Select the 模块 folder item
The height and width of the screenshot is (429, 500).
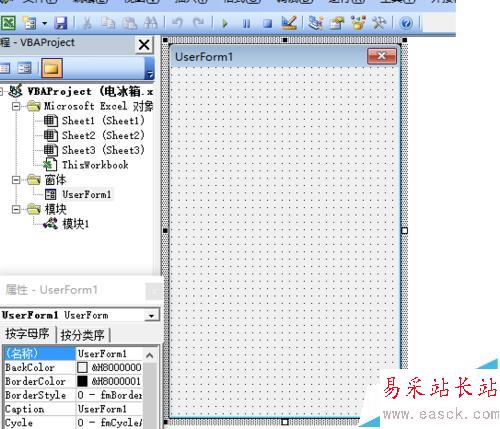point(55,209)
